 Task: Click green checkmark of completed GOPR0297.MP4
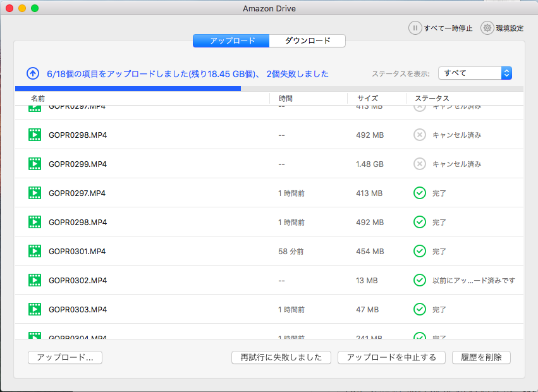pos(419,193)
